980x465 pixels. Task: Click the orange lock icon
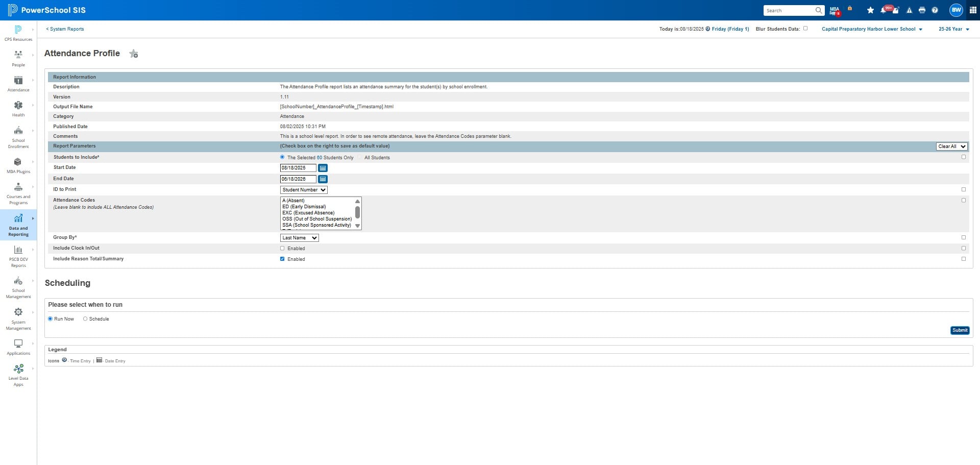click(850, 8)
